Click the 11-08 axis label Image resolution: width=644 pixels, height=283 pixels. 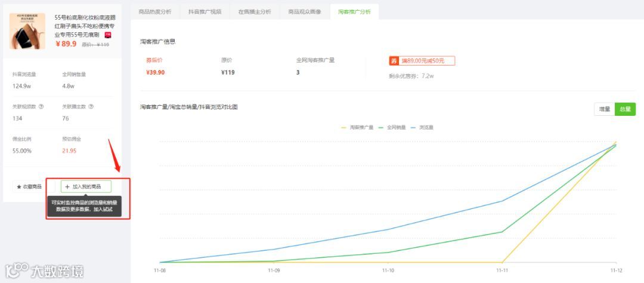[x=159, y=270]
